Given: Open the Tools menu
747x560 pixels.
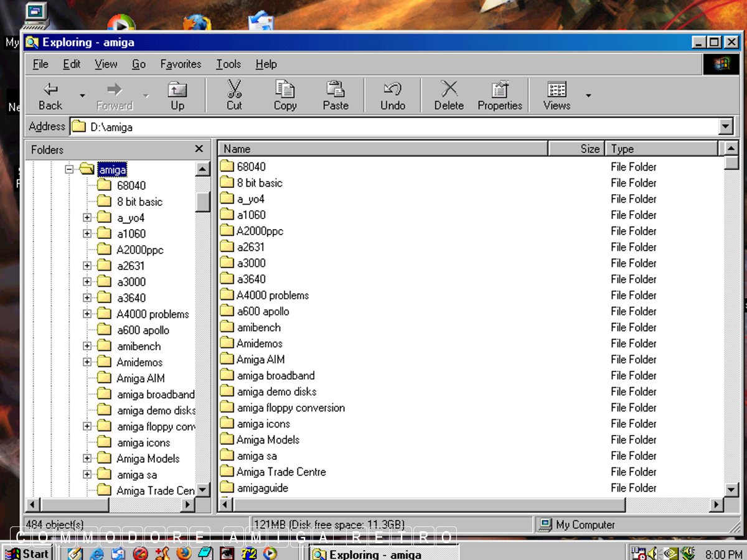Looking at the screenshot, I should point(228,64).
